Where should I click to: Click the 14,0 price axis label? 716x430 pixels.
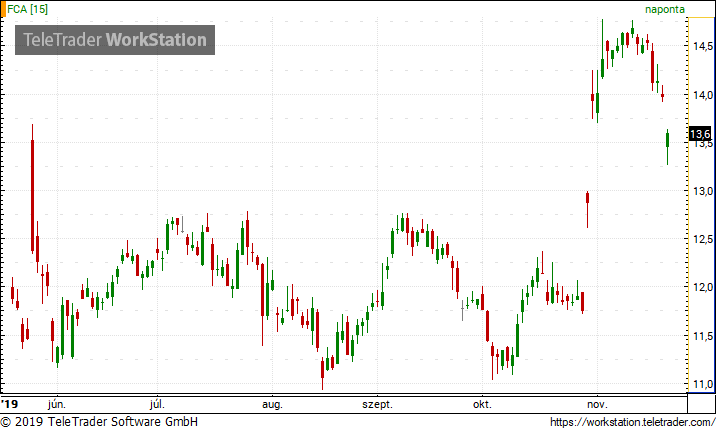(x=703, y=95)
